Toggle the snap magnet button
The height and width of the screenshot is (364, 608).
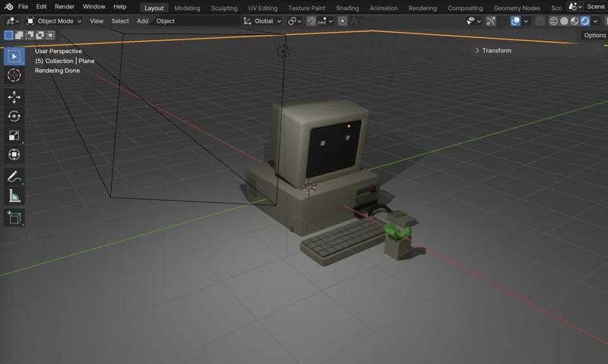coord(311,21)
